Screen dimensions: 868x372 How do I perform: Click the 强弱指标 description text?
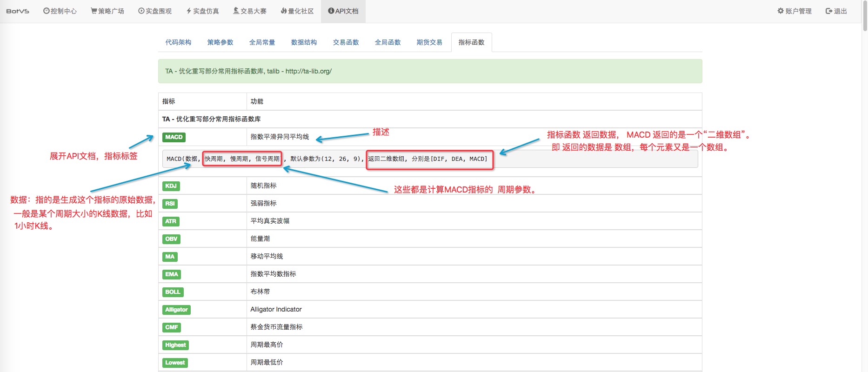point(263,203)
